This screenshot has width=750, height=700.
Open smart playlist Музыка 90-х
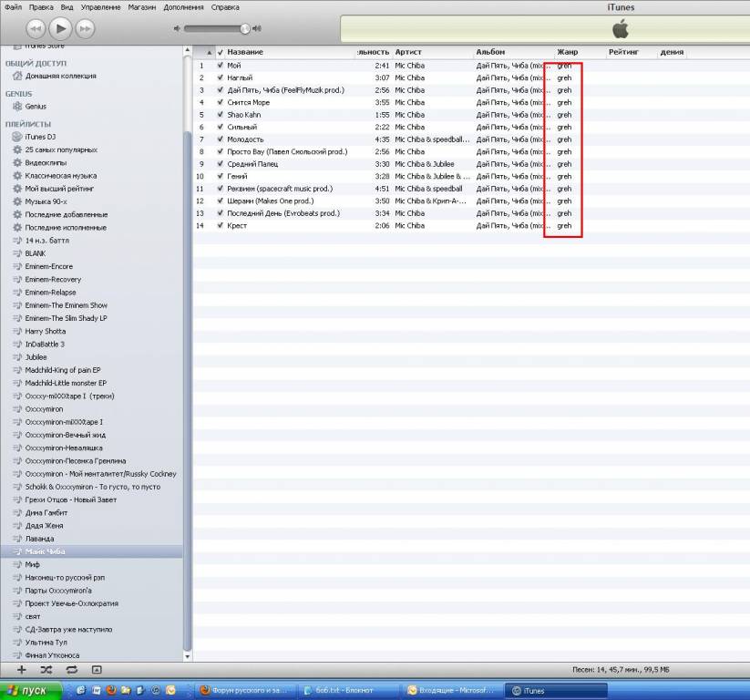point(46,201)
